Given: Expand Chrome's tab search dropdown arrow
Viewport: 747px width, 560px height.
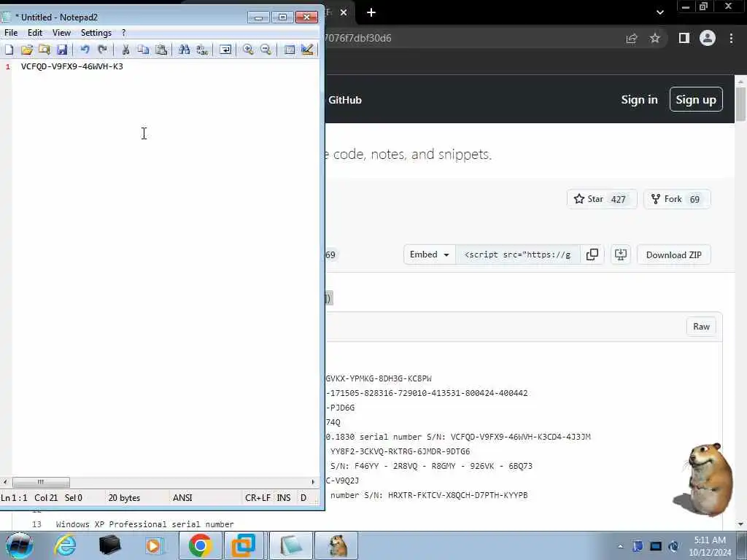Looking at the screenshot, I should coord(659,12).
